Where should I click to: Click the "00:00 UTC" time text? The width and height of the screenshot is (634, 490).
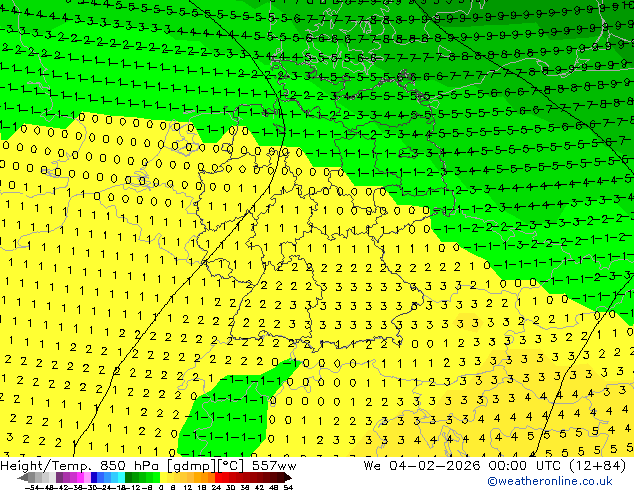pos(525,466)
